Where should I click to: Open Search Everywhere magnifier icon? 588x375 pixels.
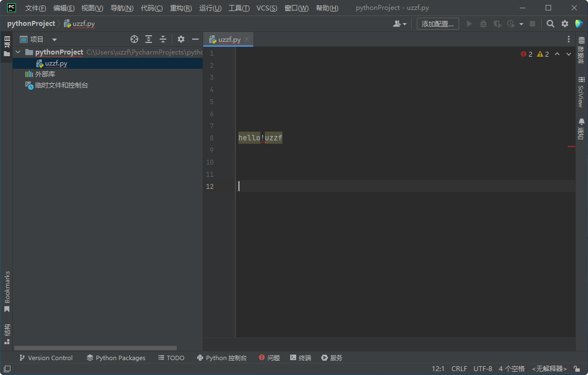550,24
